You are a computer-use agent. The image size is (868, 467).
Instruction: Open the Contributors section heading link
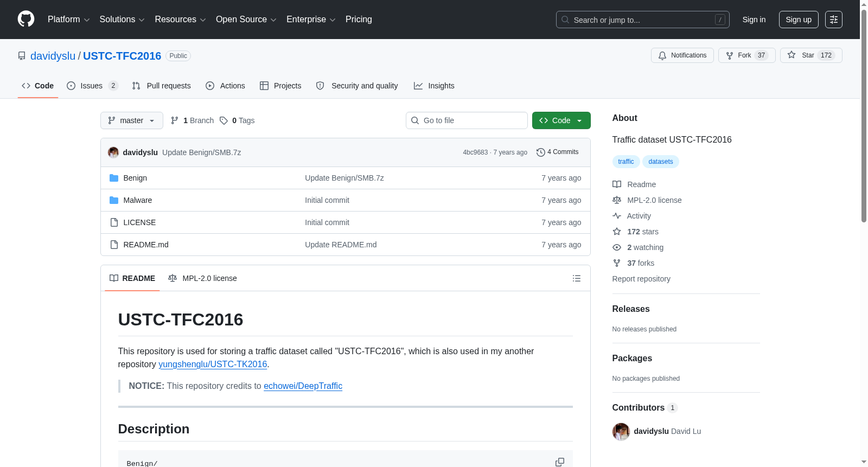tap(644, 408)
